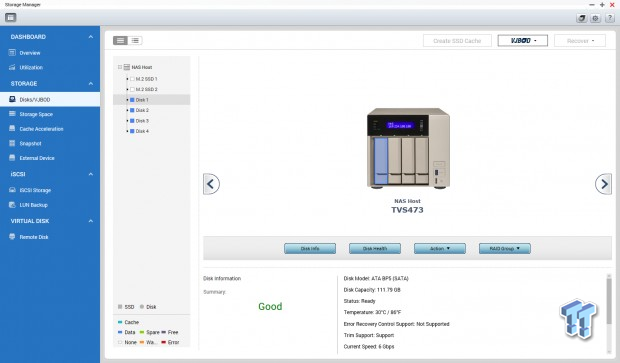Open the Recover dropdown
620x363 pixels.
(580, 40)
